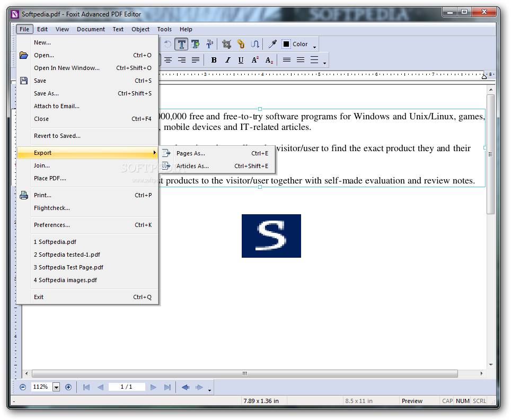The image size is (511, 420).
Task: Open recent file Softpedia images.pdf
Action: point(87,280)
